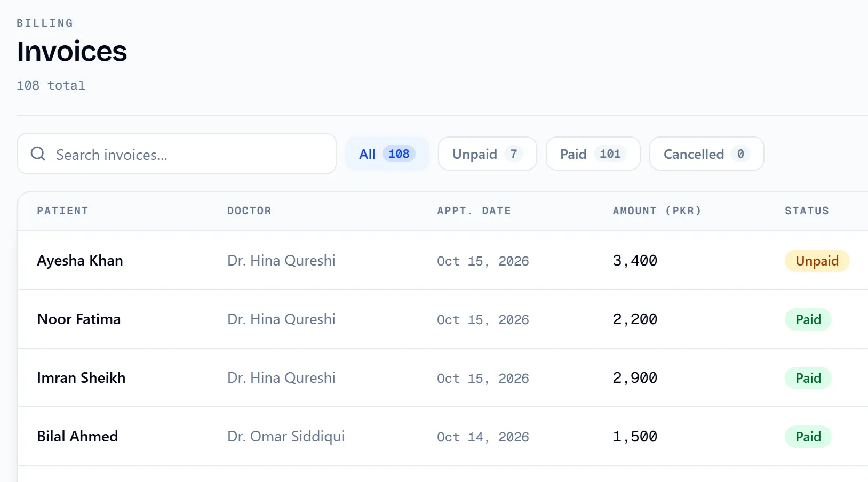Filter by Unpaid invoices
The width and height of the screenshot is (868, 482).
click(x=488, y=154)
